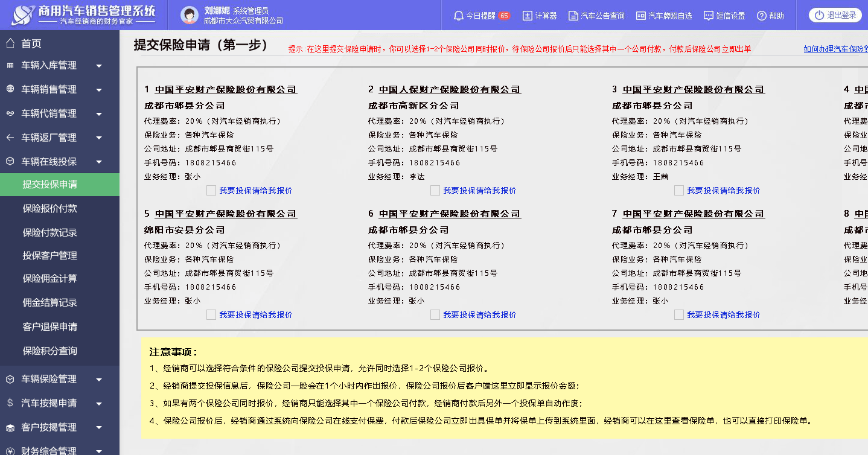This screenshot has height=455, width=868.
Task: Click 绵阳市安县分公司 branch name
Action: [184, 230]
